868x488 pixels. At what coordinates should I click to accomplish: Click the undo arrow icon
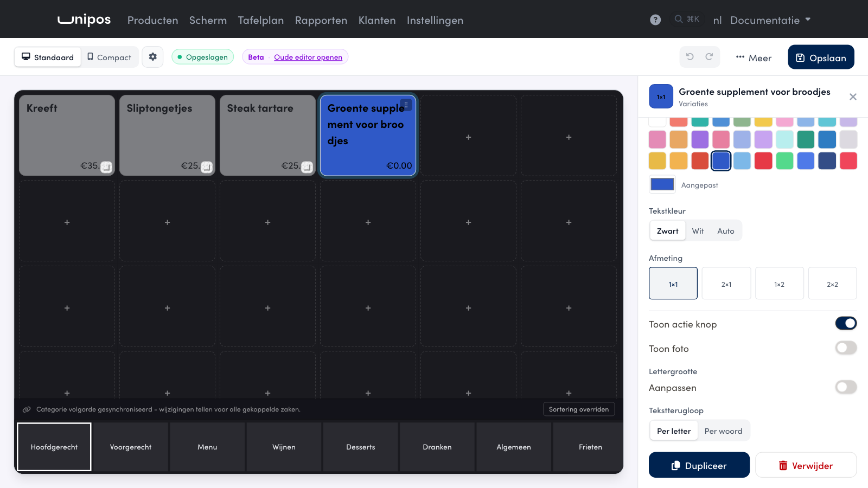690,57
